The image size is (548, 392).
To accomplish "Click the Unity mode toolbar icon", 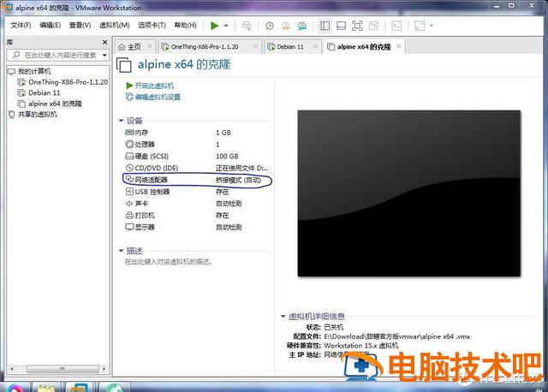I will pyautogui.click(x=373, y=26).
